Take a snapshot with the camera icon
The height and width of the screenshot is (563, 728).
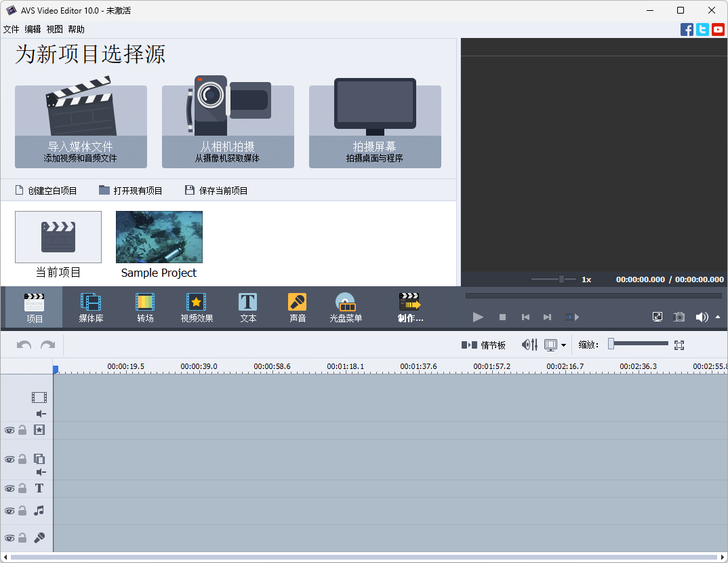coord(679,317)
